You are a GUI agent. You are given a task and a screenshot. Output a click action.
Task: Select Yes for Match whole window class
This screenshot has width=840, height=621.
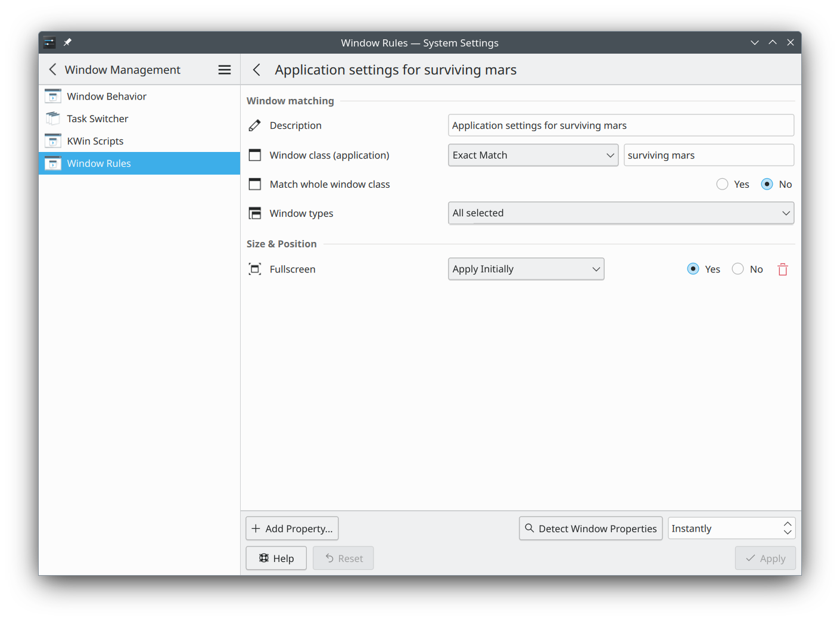click(x=723, y=184)
